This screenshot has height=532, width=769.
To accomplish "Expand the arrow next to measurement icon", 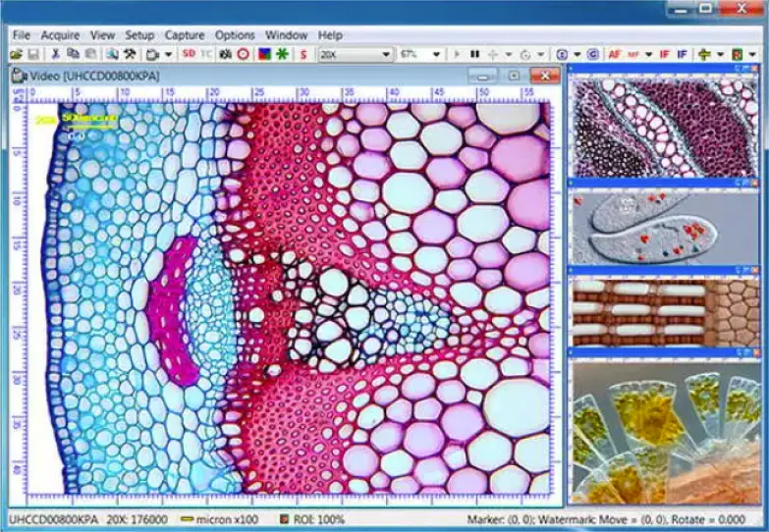I will pyautogui.click(x=721, y=54).
